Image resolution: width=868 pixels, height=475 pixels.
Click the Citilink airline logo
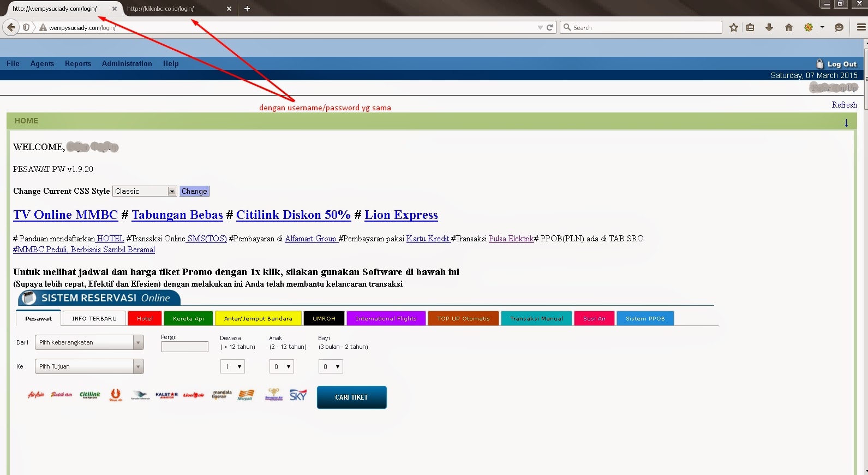[90, 395]
